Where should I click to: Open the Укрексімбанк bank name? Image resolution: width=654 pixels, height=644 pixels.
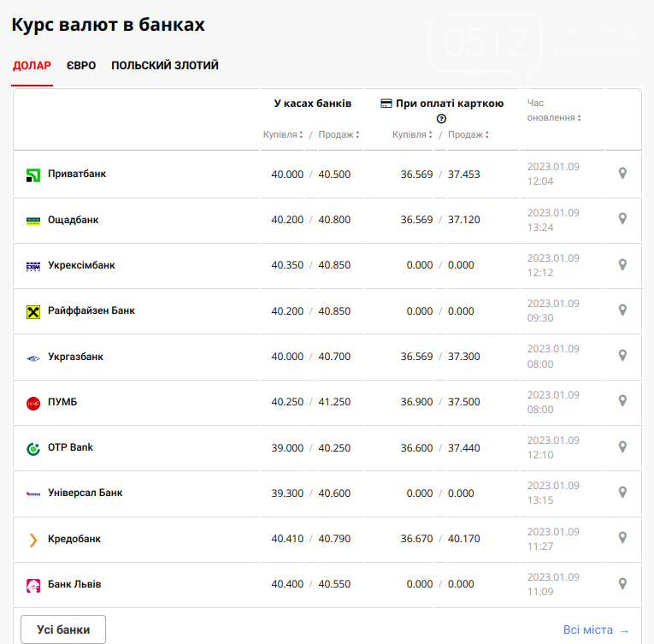81,265
